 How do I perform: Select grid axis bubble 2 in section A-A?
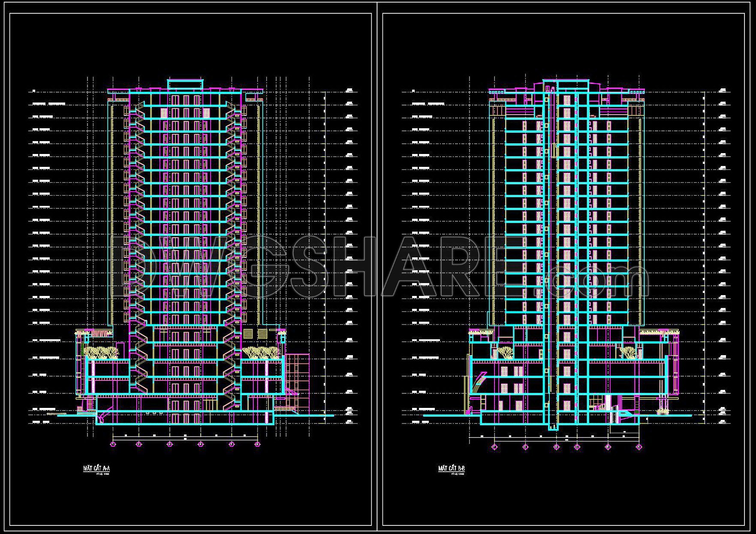click(139, 444)
